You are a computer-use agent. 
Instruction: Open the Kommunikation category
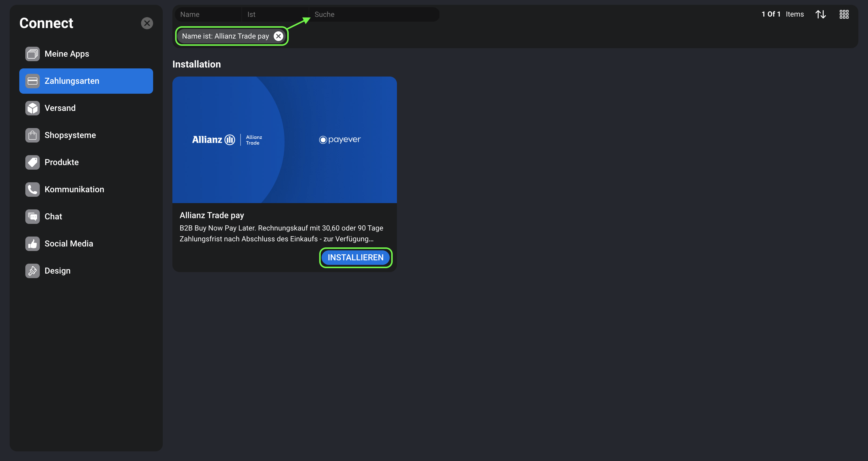pos(86,190)
